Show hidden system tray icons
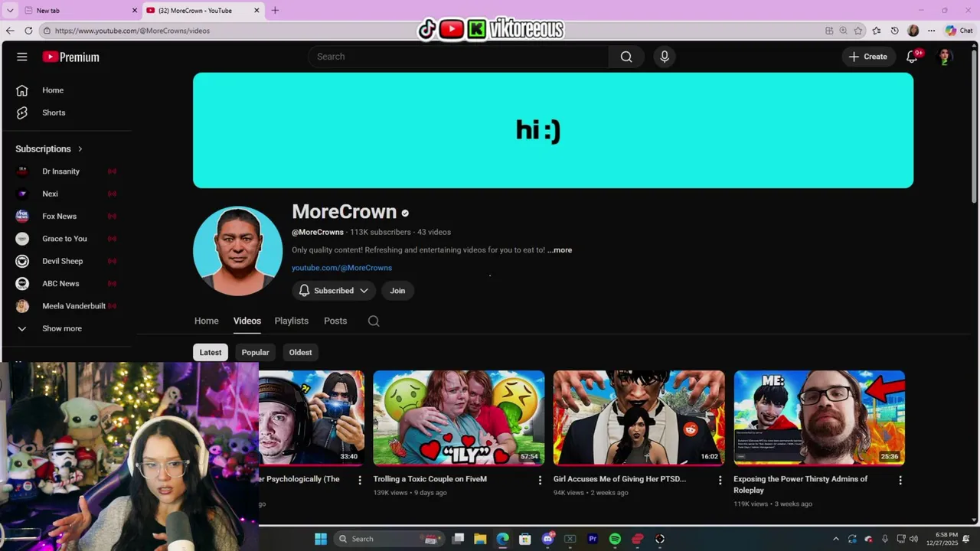980x551 pixels. (x=835, y=539)
